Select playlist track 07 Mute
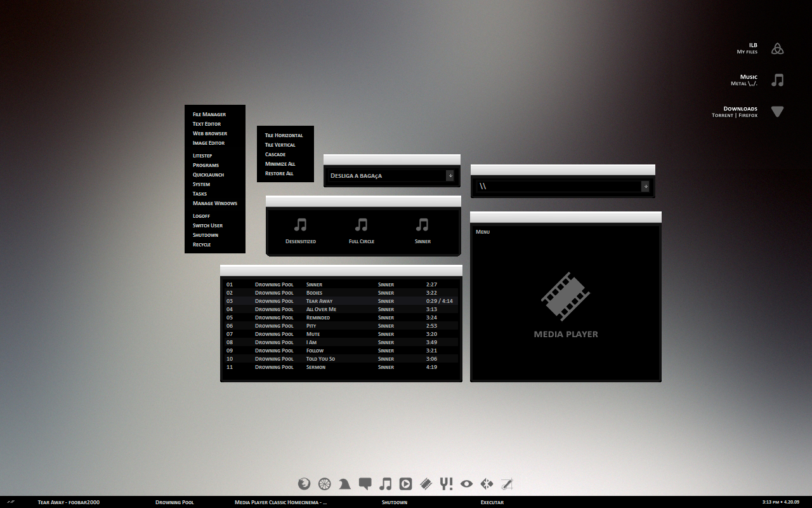The height and width of the screenshot is (508, 812). coord(341,334)
